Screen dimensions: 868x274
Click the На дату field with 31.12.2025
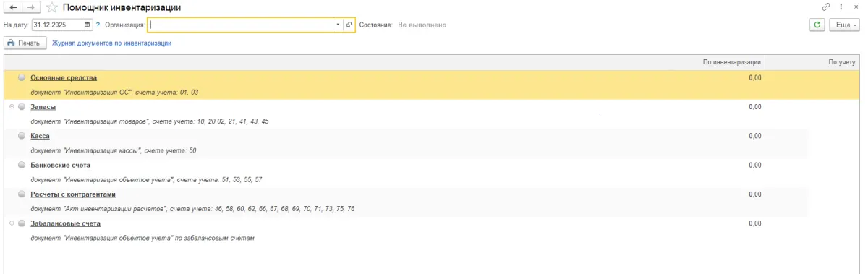click(x=56, y=25)
